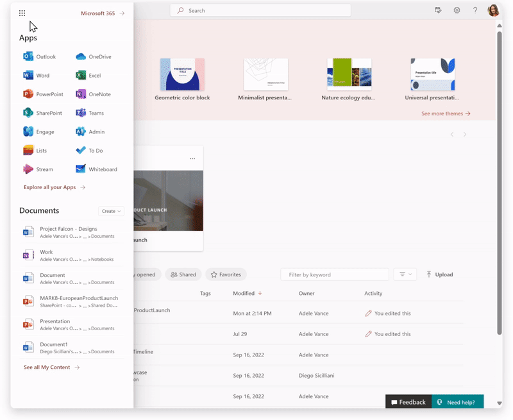Open Lists app
The width and height of the screenshot is (513, 420).
pyautogui.click(x=35, y=151)
